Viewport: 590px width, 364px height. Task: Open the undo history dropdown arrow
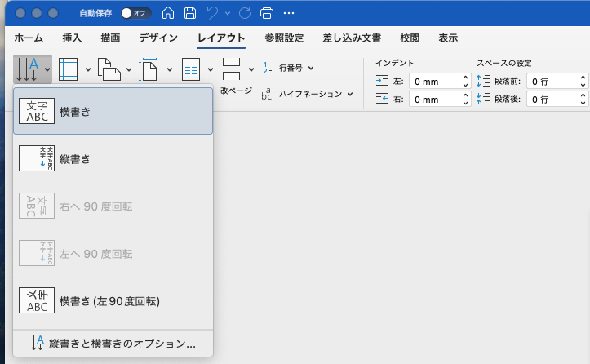pyautogui.click(x=228, y=14)
